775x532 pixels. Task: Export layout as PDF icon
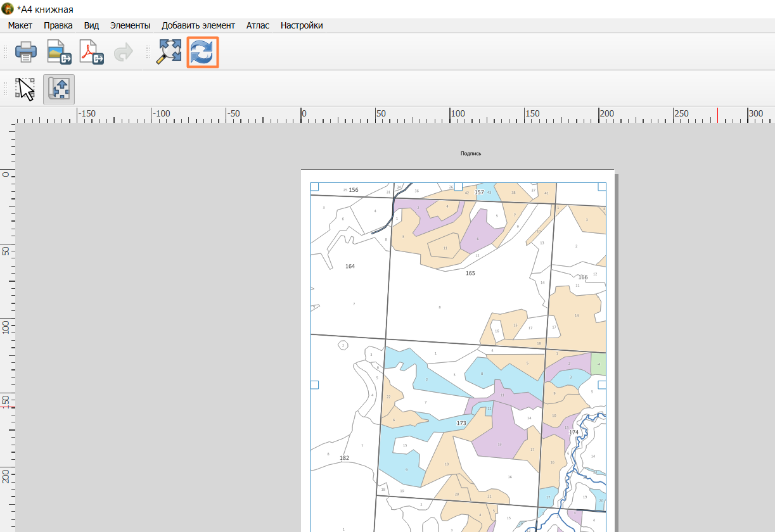[x=91, y=52]
